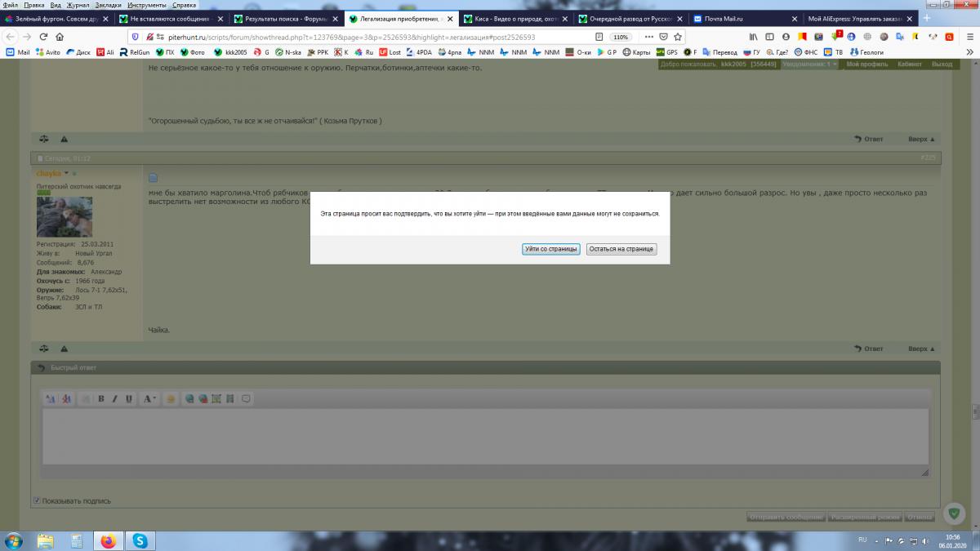This screenshot has height=551, width=980.
Task: Toggle reader view icon in address bar
Action: coord(599,37)
